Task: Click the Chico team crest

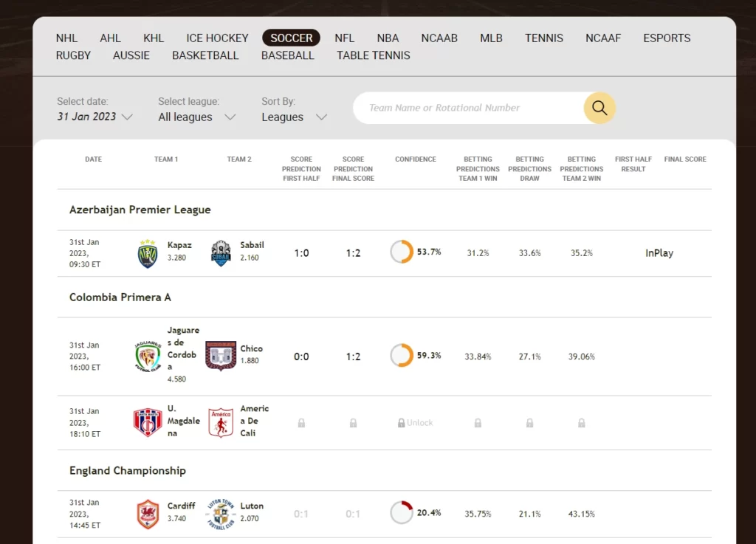Action: (x=220, y=355)
